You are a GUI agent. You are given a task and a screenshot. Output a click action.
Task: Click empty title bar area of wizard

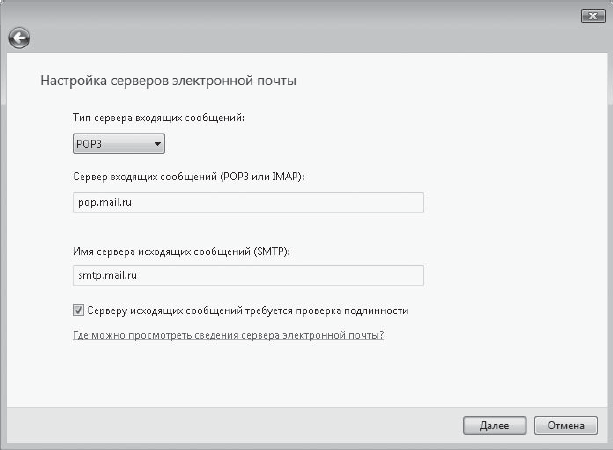point(297,27)
